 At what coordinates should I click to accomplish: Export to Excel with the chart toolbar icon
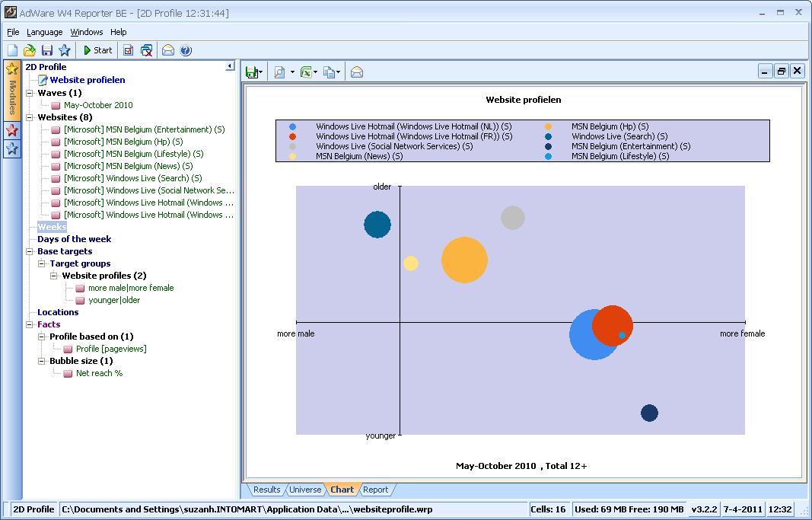click(306, 72)
